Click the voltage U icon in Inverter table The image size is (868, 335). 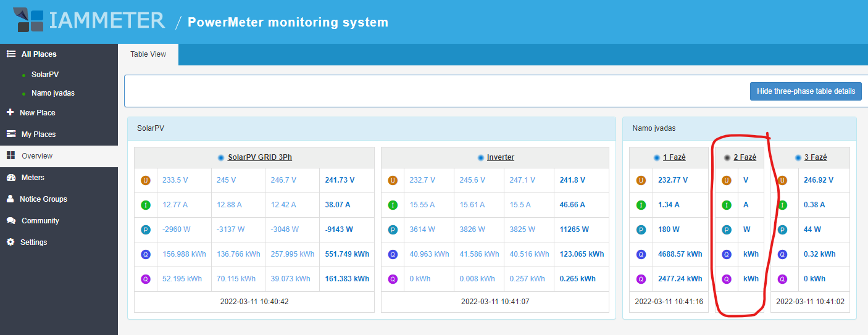[x=393, y=181]
